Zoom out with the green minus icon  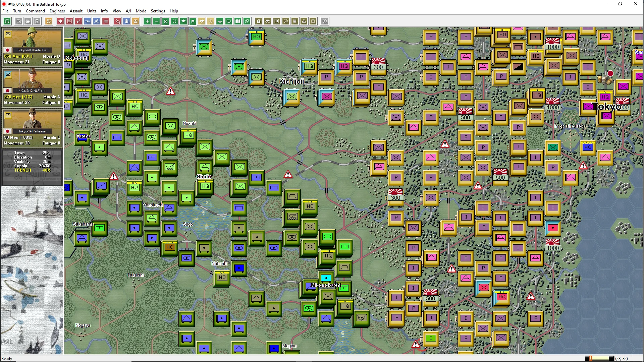tap(156, 21)
